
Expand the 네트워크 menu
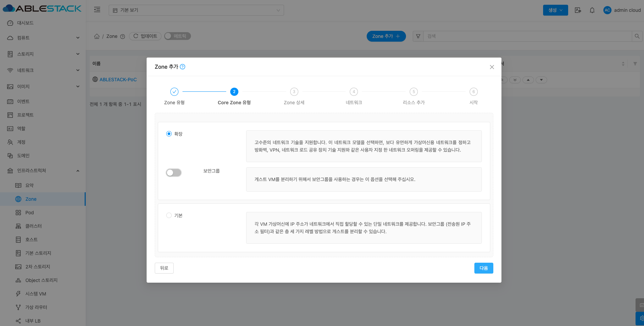[x=43, y=70]
